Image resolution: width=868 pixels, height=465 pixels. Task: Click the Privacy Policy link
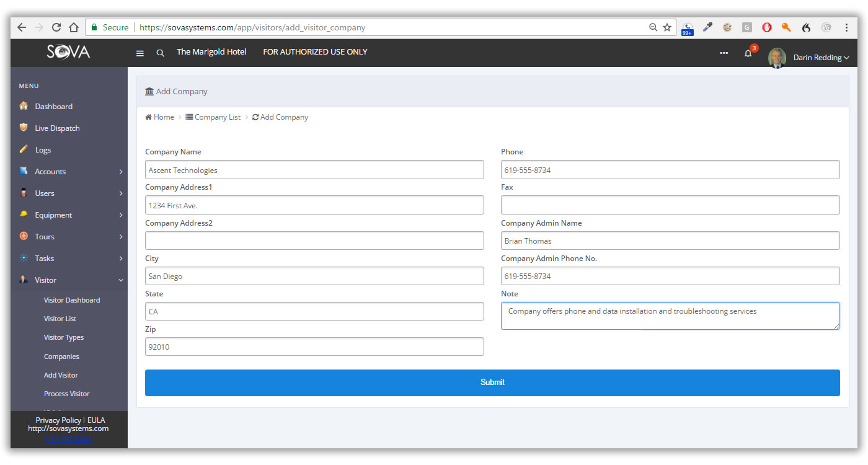(58, 420)
